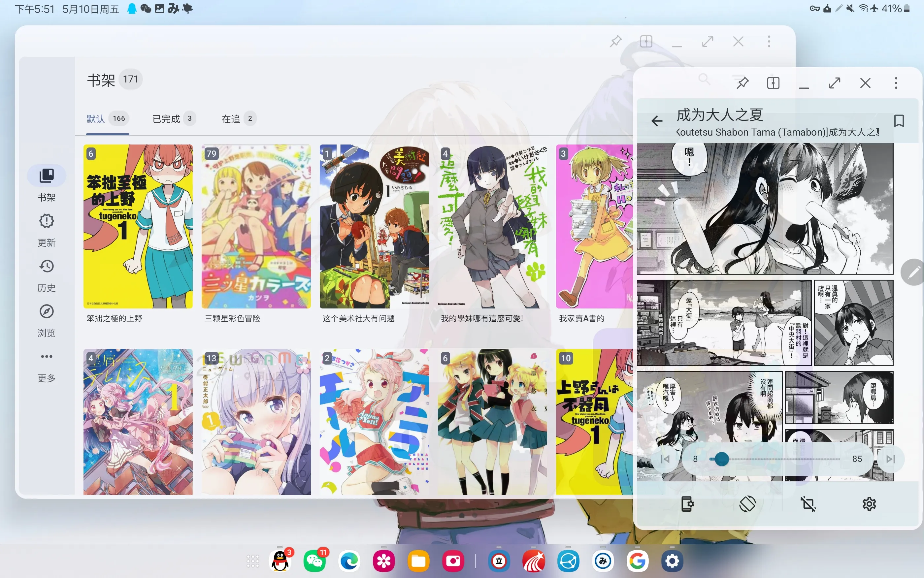This screenshot has height=578, width=924.
Task: Open the 笨拙之極的上野 manga cover
Action: [138, 226]
